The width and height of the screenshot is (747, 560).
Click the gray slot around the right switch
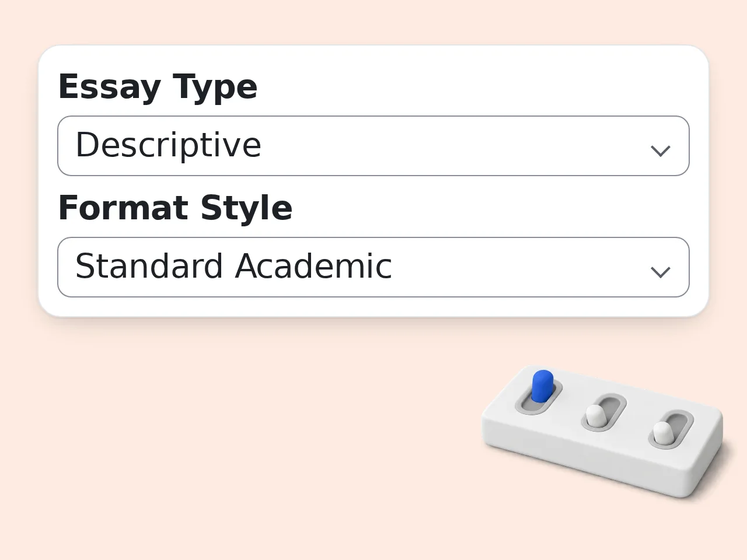coord(671,430)
